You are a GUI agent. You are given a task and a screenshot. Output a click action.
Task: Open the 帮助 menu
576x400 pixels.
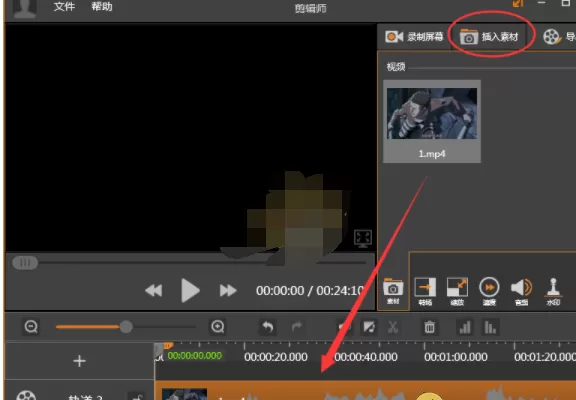click(102, 7)
